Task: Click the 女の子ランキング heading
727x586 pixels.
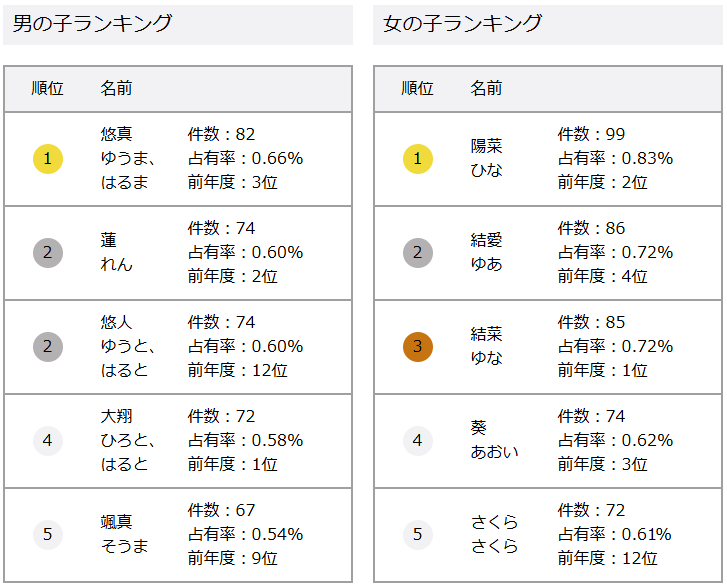Action: tap(462, 23)
